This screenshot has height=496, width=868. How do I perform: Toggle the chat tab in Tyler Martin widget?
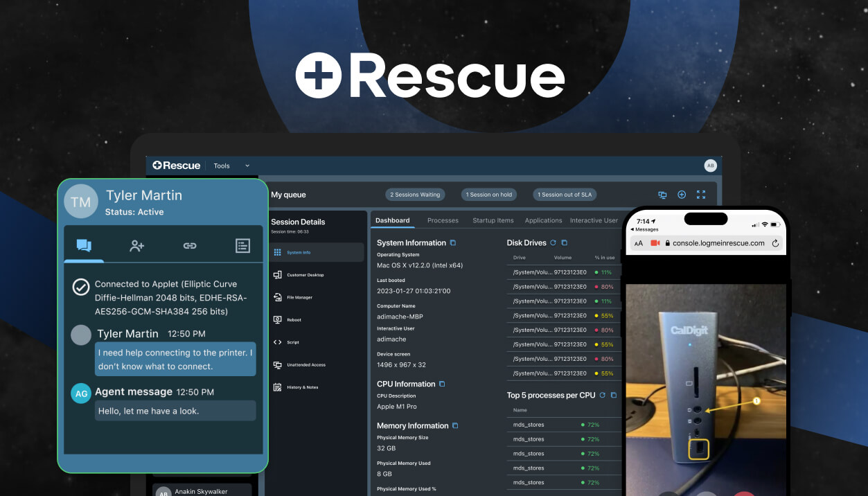[84, 245]
